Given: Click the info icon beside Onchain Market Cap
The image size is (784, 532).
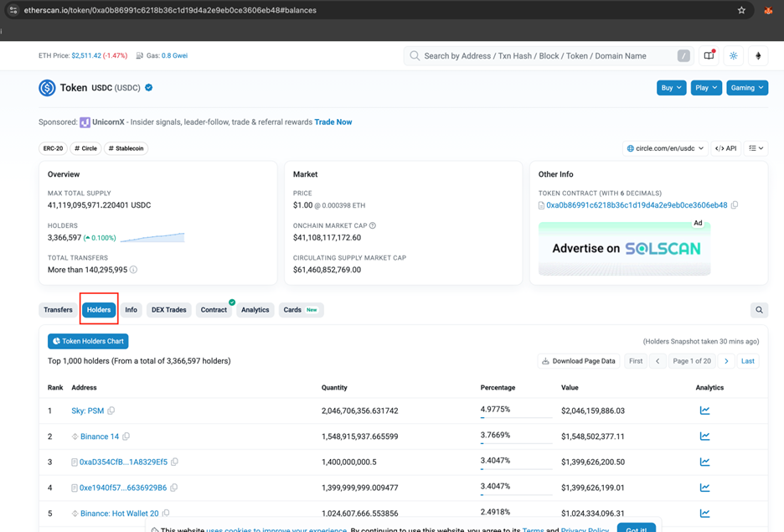Looking at the screenshot, I should coord(373,225).
